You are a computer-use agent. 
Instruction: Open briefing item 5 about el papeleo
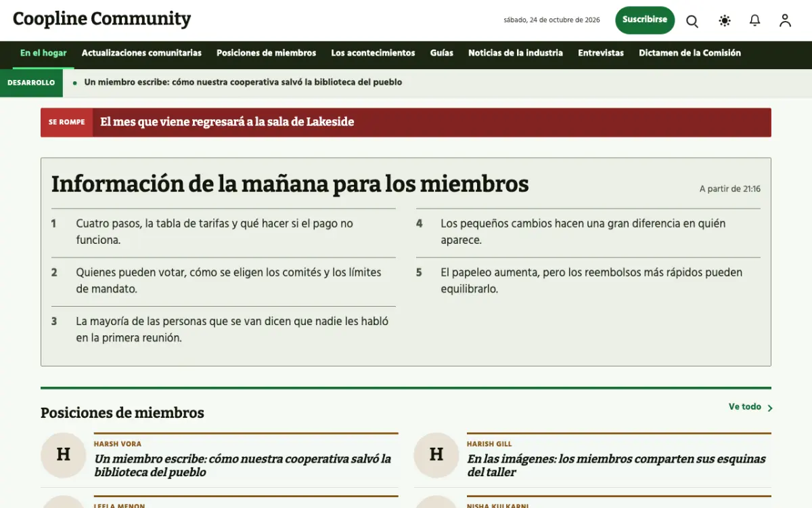pos(588,281)
